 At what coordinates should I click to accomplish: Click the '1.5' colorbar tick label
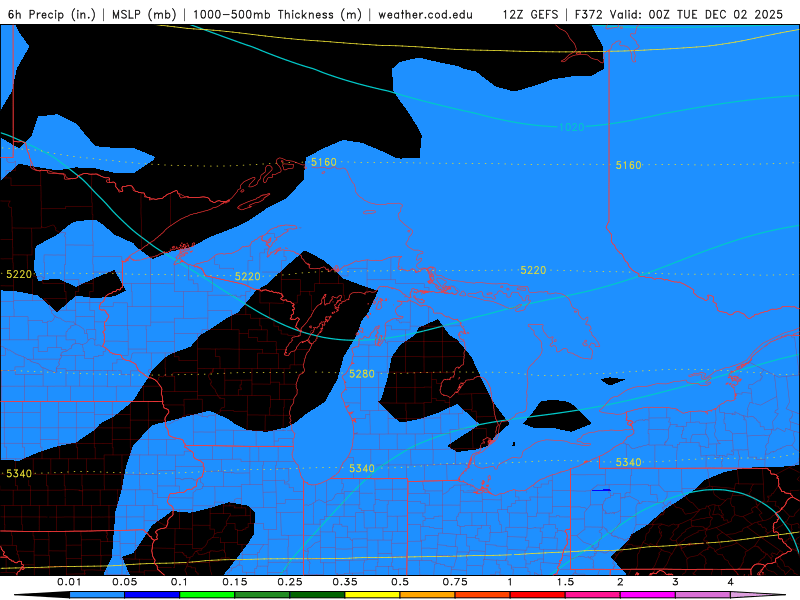(x=565, y=582)
